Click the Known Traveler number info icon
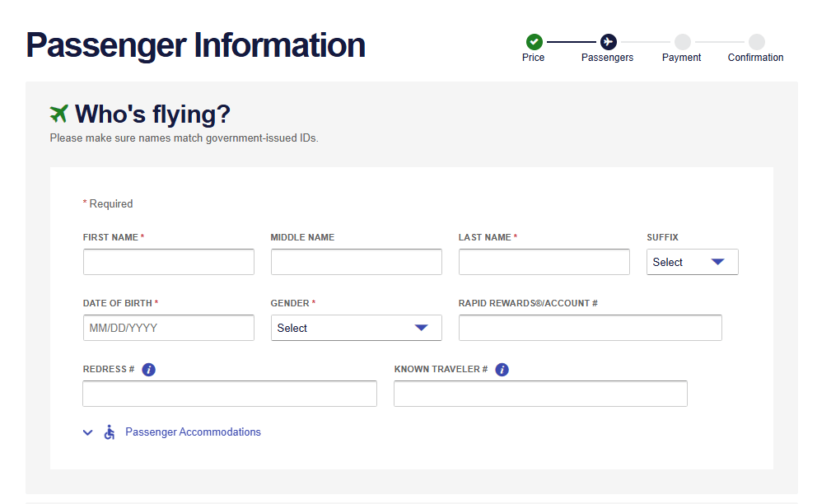Image resolution: width=817 pixels, height=504 pixels. click(x=502, y=370)
